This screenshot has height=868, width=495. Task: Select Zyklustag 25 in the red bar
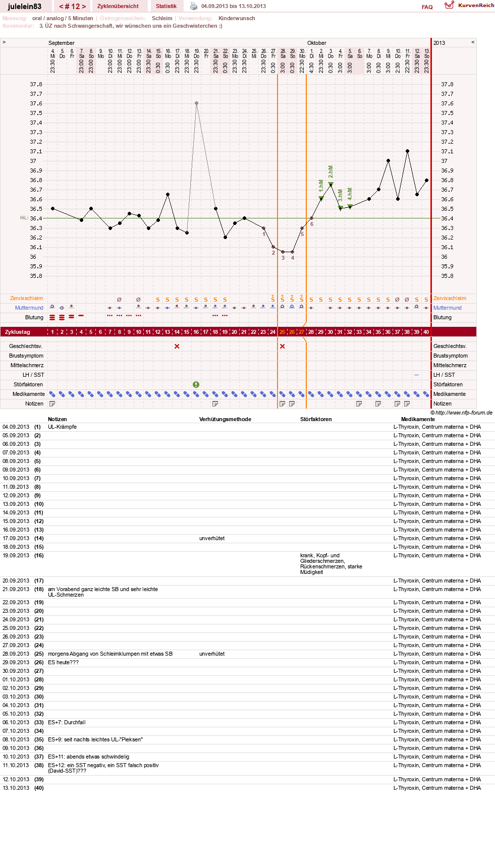283,332
